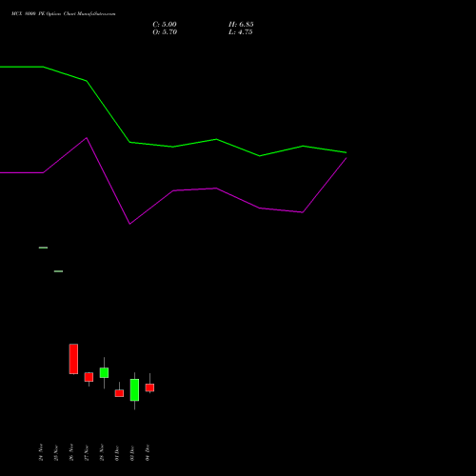Click the open value "O: 5.70"

pos(165,32)
